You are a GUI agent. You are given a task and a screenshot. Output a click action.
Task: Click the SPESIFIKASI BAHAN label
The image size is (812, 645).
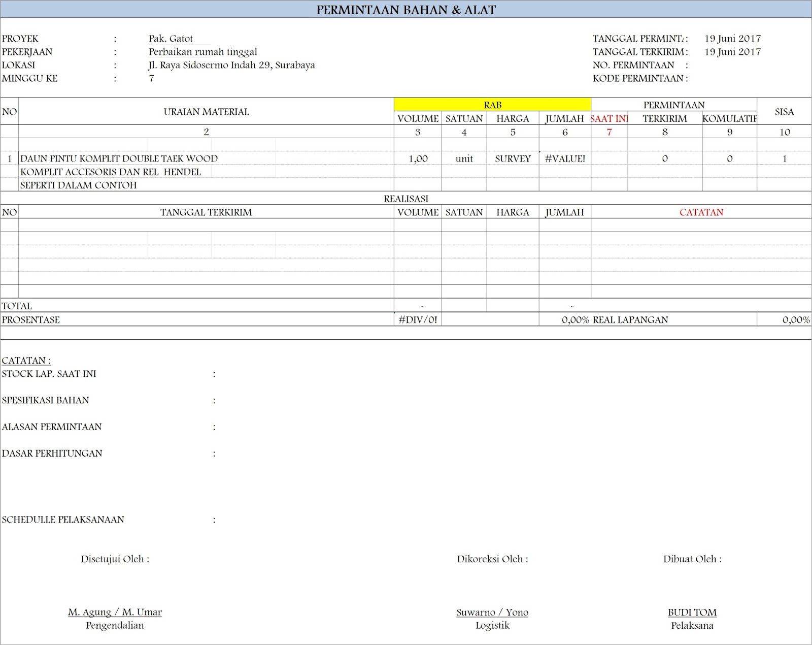[45, 400]
